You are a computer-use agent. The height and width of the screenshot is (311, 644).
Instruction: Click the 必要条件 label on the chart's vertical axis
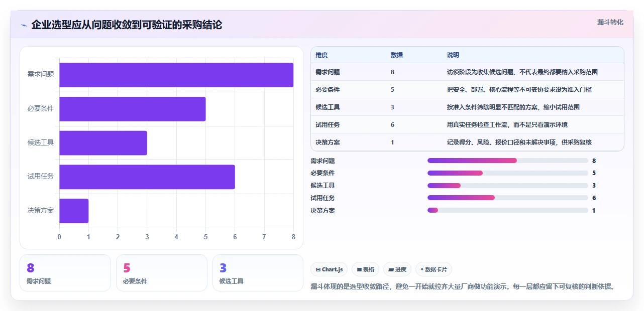pos(41,108)
